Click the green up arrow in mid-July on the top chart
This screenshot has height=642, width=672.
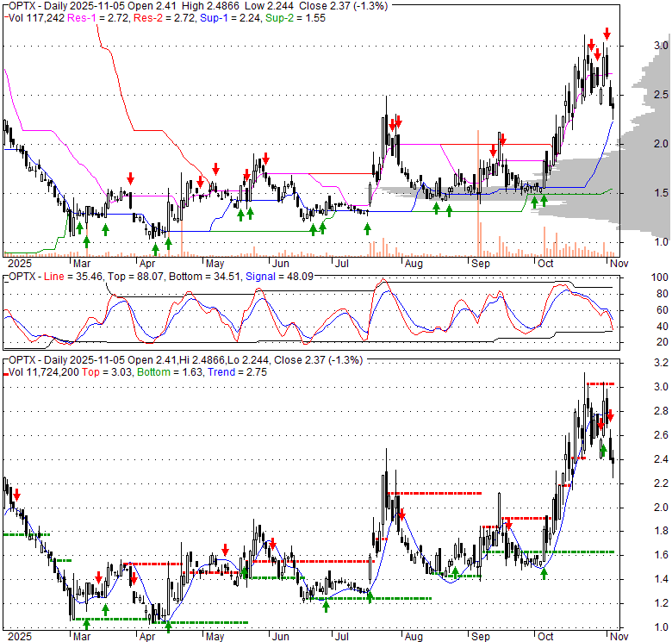point(367,228)
